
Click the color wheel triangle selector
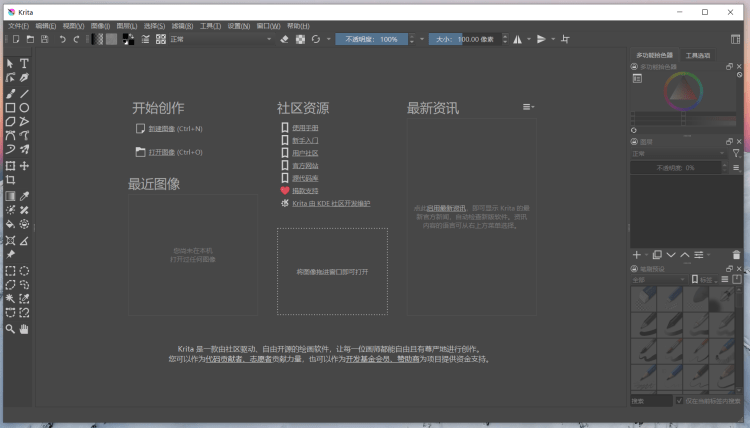(683, 89)
